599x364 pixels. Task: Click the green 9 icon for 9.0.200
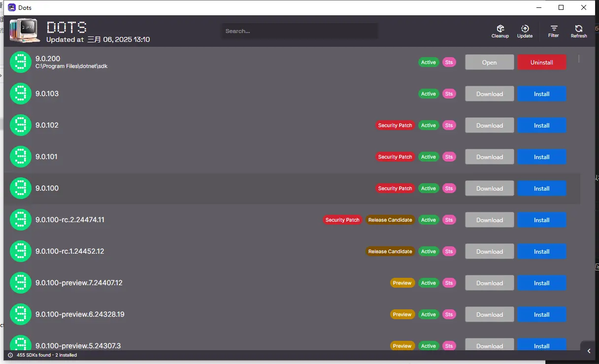tap(21, 62)
